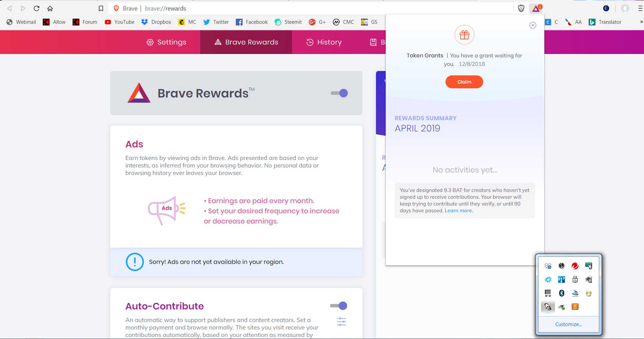Open the Brave hamburger menu
The image size is (644, 339).
[x=641, y=8]
